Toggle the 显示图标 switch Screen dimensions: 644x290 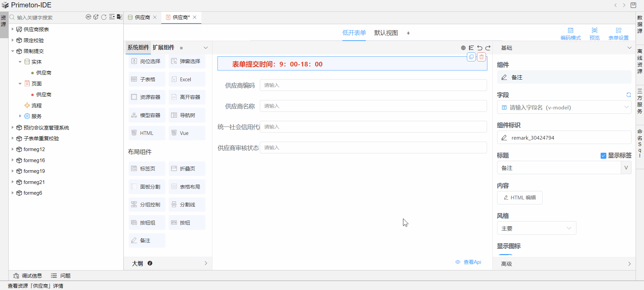(x=506, y=255)
